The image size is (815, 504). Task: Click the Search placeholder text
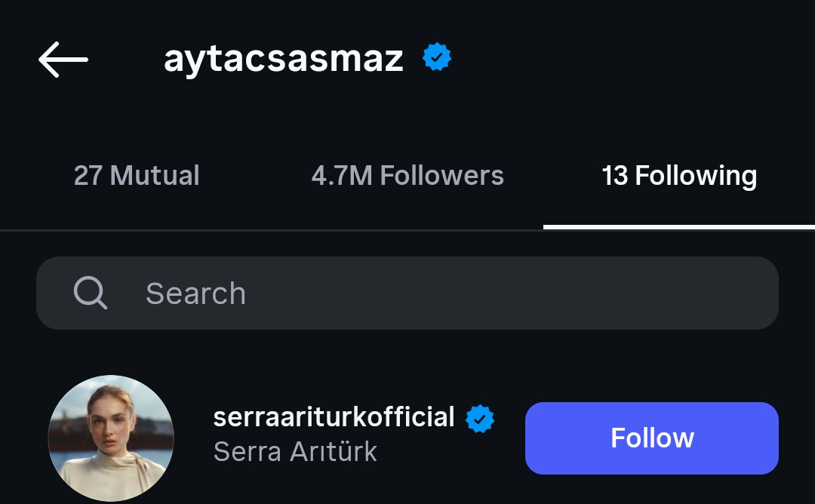(x=195, y=293)
